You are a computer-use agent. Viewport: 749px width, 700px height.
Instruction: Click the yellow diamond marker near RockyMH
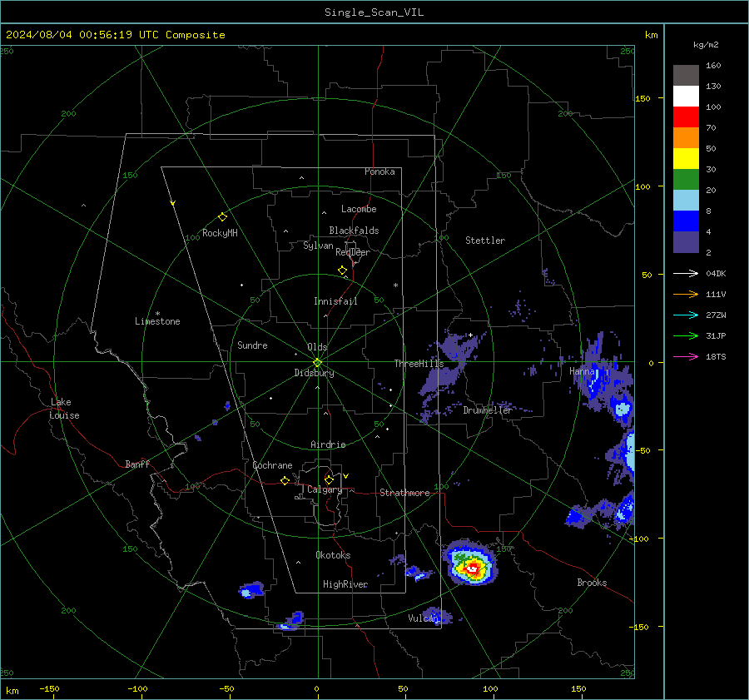pos(222,217)
